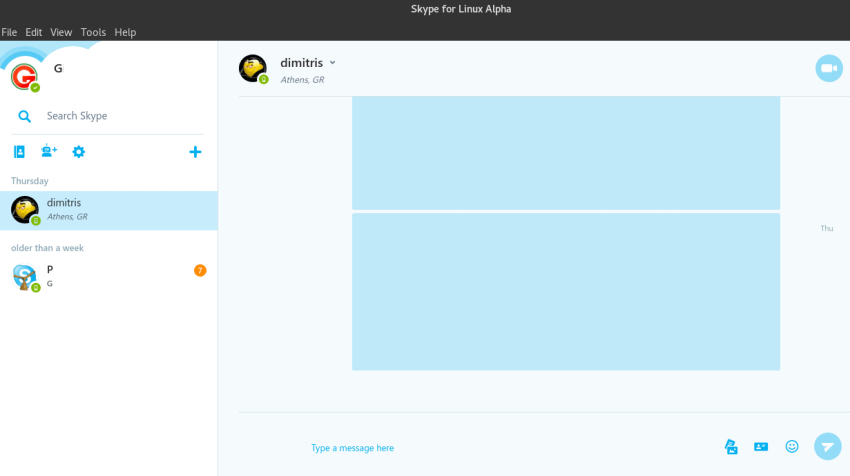Click the Search Skype field
This screenshot has width=850, height=476.
[x=120, y=116]
